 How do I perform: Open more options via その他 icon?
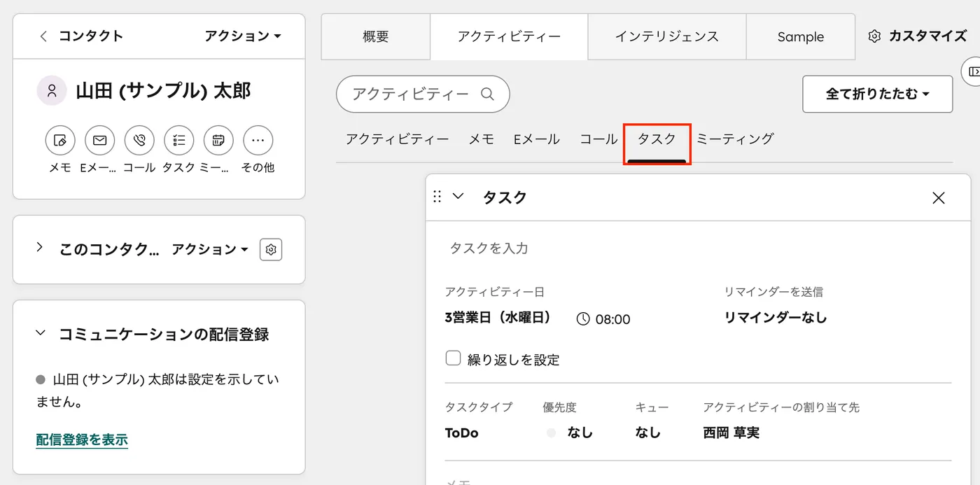point(258,141)
